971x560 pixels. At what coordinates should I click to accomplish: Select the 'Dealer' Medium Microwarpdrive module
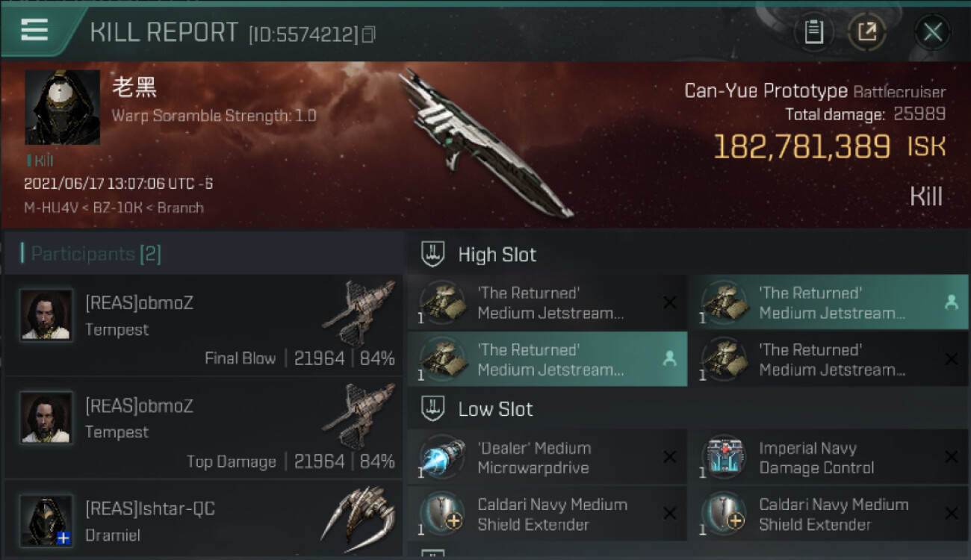(547, 458)
